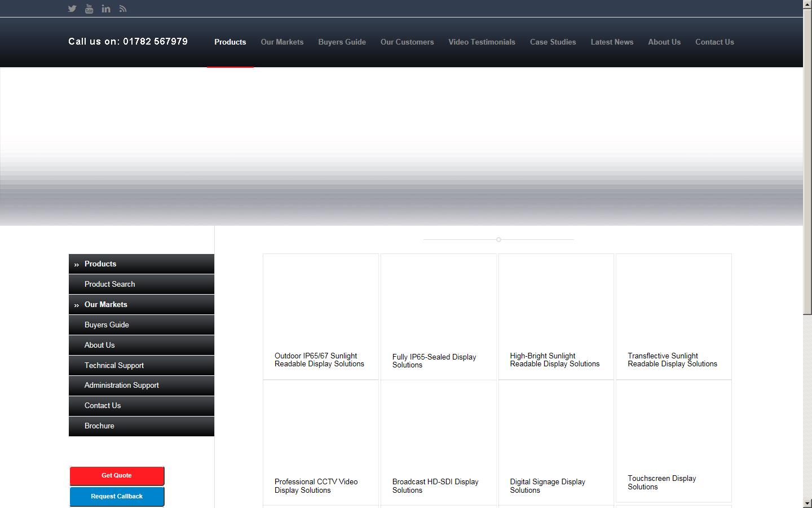Expand the Products sidebar chevron arrow
The height and width of the screenshot is (508, 812).
tap(77, 264)
